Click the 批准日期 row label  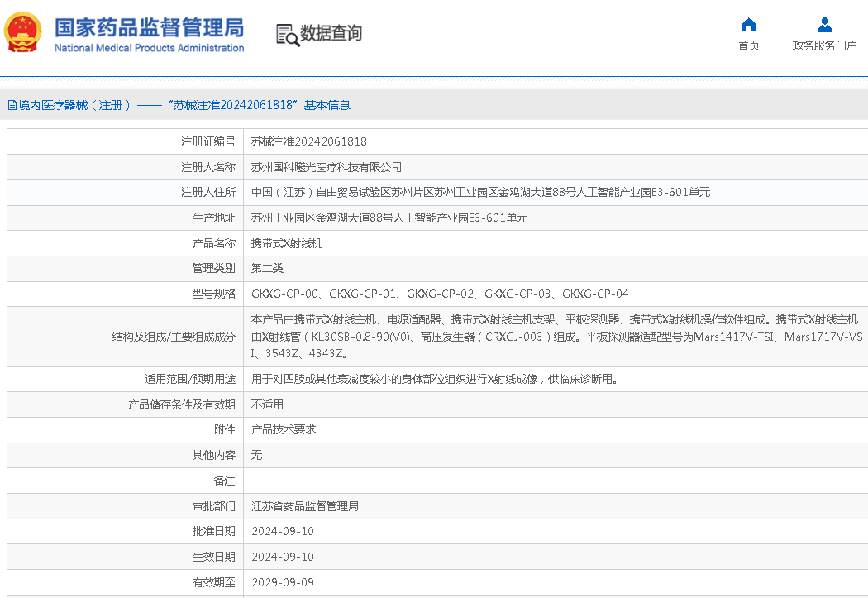click(213, 531)
